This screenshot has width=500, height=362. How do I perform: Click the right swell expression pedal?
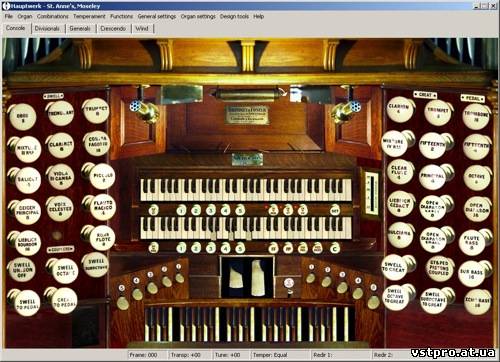[x=259, y=277]
